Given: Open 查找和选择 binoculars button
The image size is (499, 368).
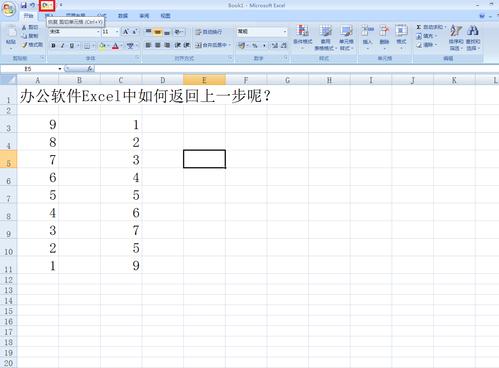Looking at the screenshot, I should [473, 37].
